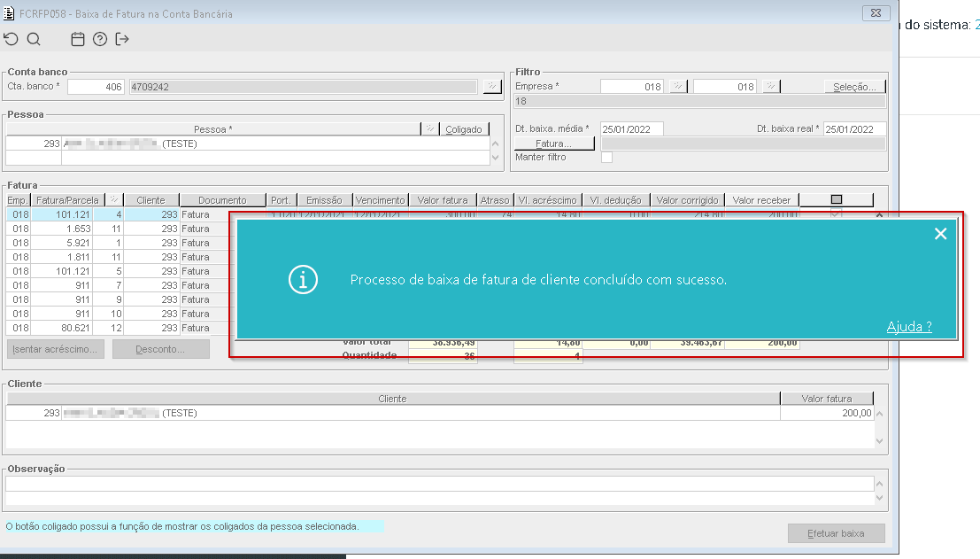
Task: Select fatura row 911 parcela 10
Action: [118, 314]
